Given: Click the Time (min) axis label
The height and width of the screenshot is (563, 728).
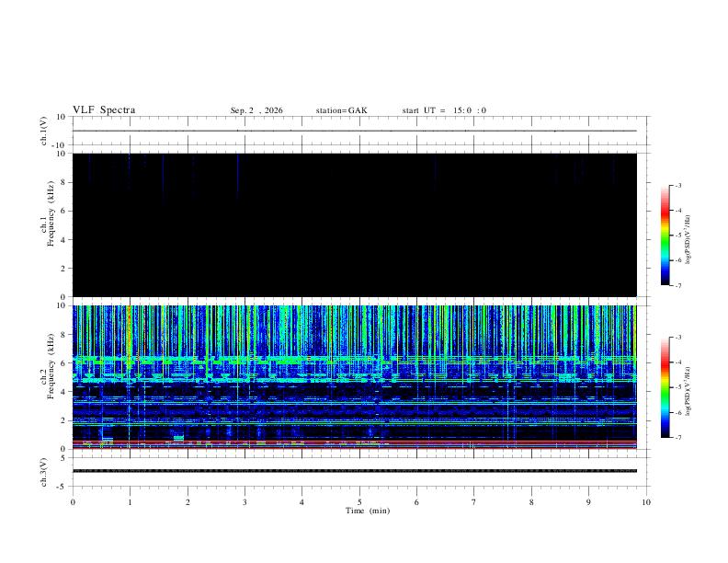Looking at the screenshot, I should [368, 511].
